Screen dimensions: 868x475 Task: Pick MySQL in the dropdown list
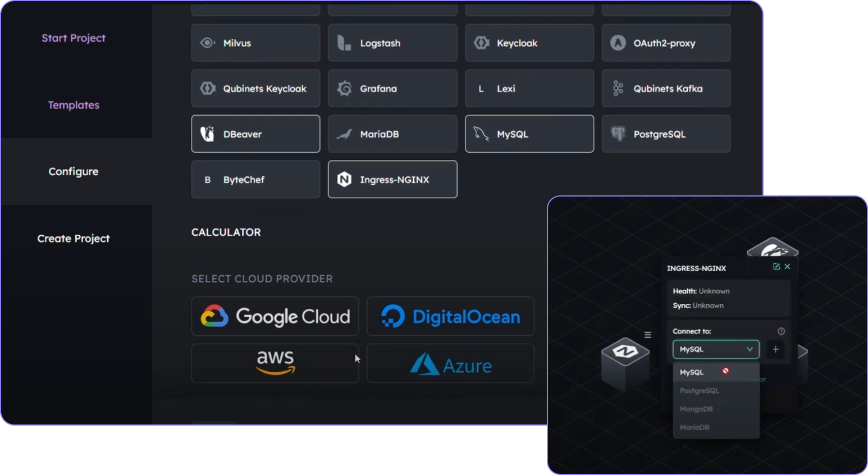[716, 372]
